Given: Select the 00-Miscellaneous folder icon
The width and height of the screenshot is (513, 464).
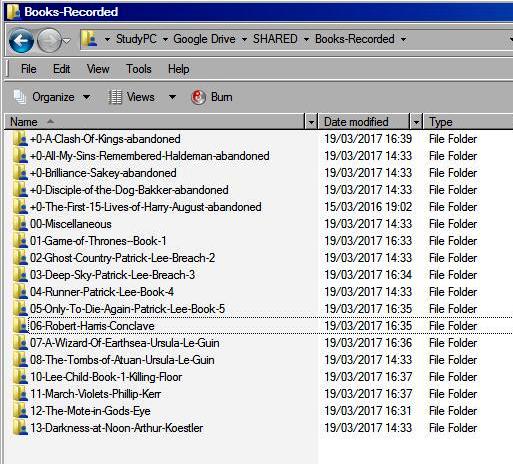Looking at the screenshot, I should [20, 224].
